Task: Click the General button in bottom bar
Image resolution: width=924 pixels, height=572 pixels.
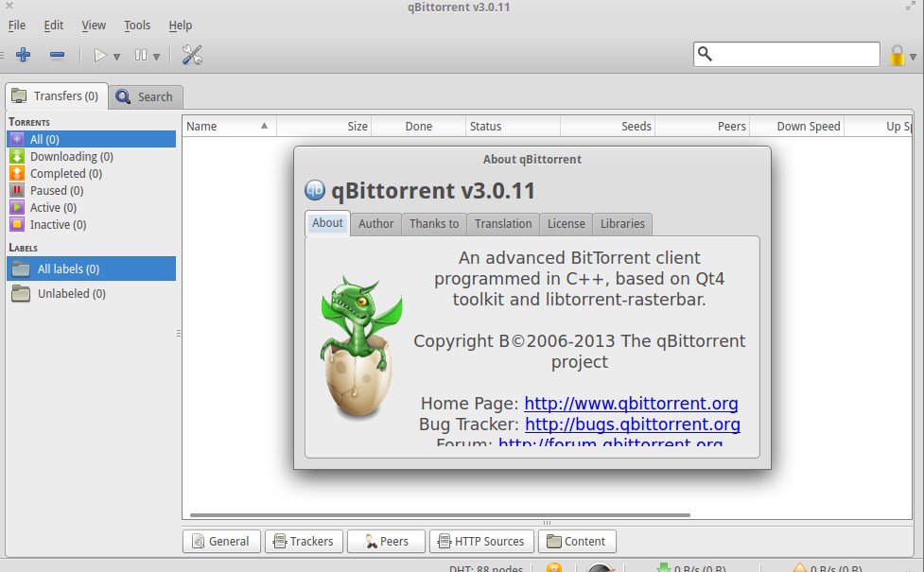Action: coord(221,542)
